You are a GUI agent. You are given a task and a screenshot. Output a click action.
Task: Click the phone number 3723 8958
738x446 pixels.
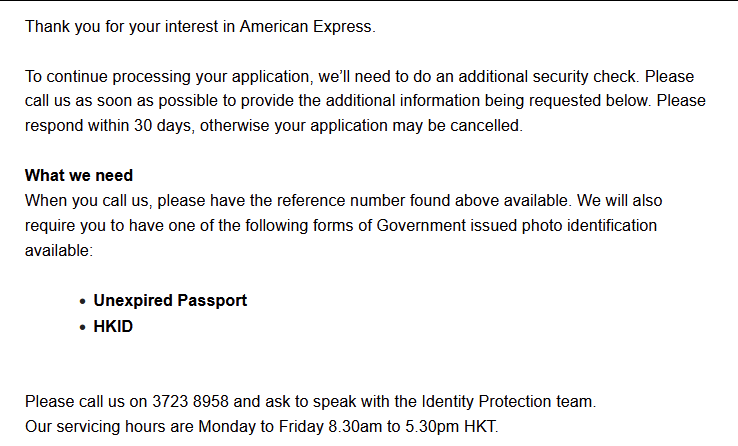coord(191,402)
